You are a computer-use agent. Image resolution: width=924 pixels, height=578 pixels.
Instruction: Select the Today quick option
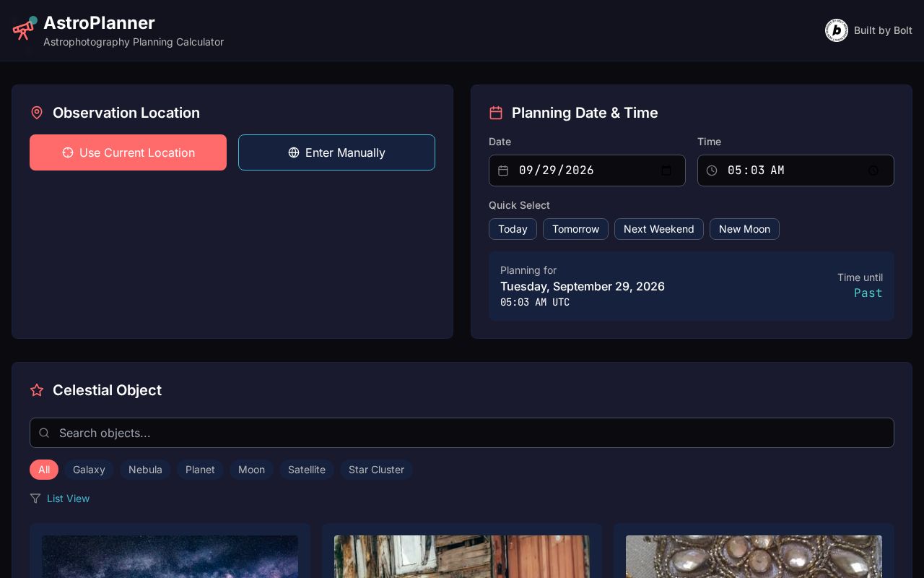(x=513, y=229)
